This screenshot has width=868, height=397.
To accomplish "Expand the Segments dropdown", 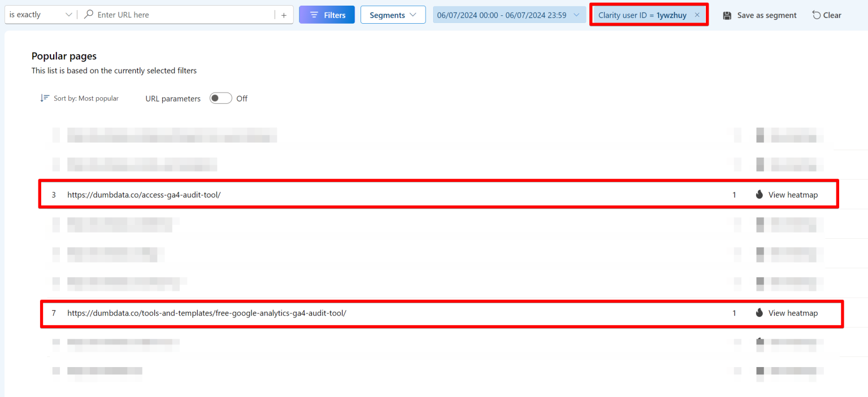I will (393, 14).
